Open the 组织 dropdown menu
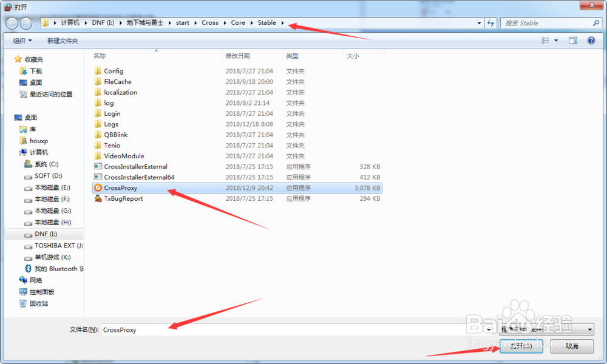This screenshot has height=364, width=607. 22,41
